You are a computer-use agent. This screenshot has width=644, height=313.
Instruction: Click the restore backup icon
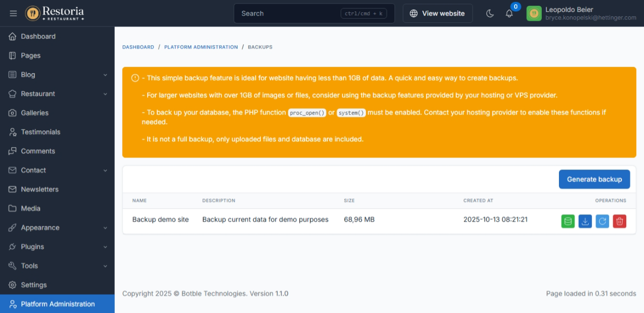[602, 221]
